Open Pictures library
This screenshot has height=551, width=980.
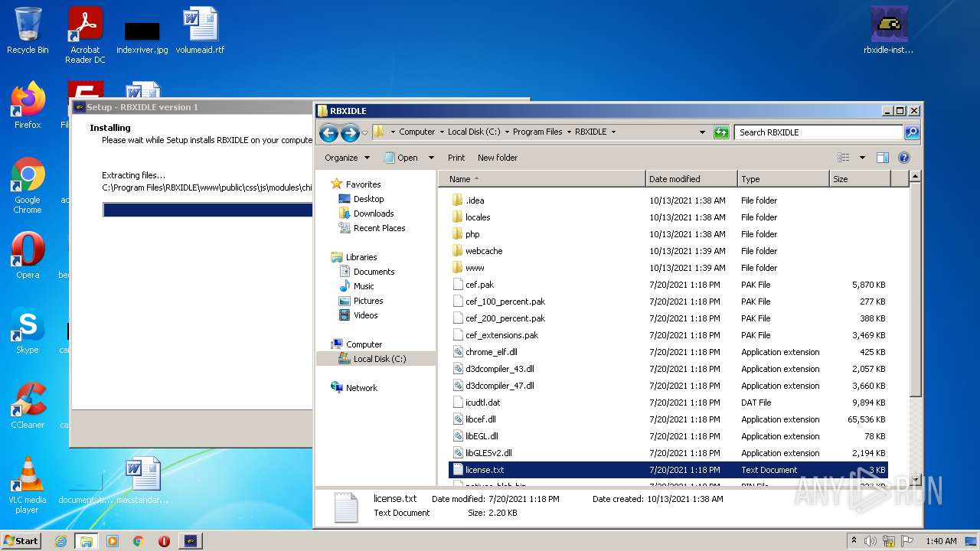(368, 301)
